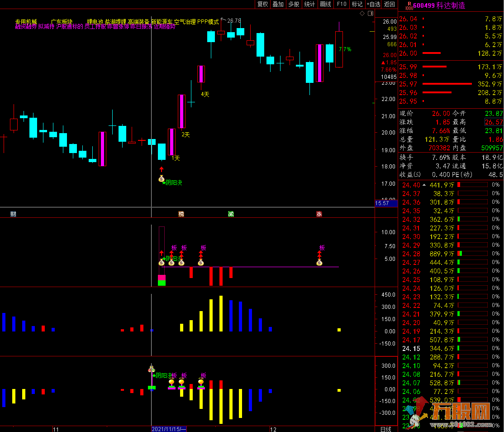Click tallest yellow bar in third panel

[x=221, y=313]
